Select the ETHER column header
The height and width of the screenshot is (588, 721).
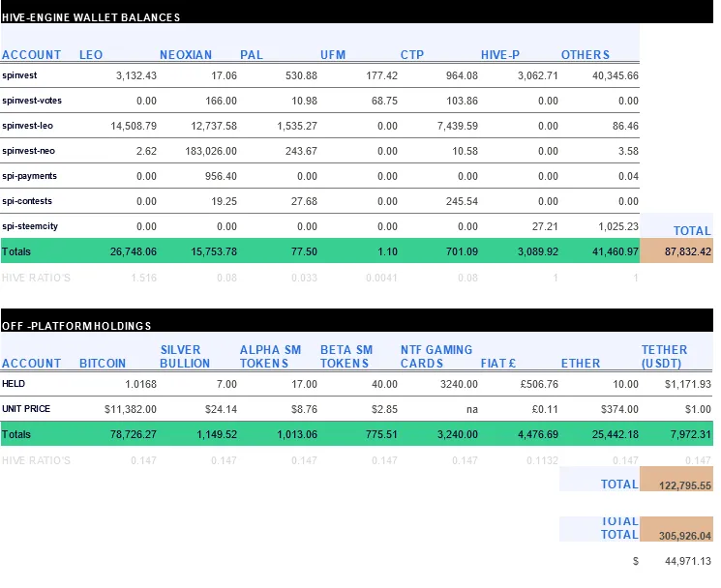click(x=581, y=364)
